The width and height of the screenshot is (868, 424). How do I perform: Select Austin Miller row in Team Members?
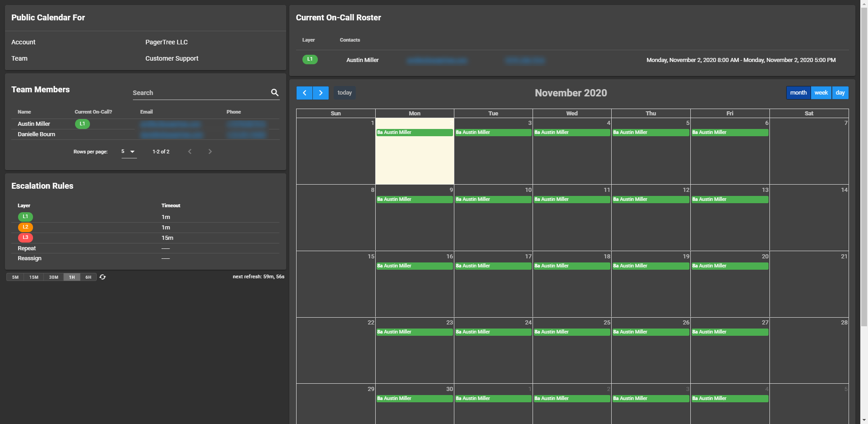click(145, 124)
